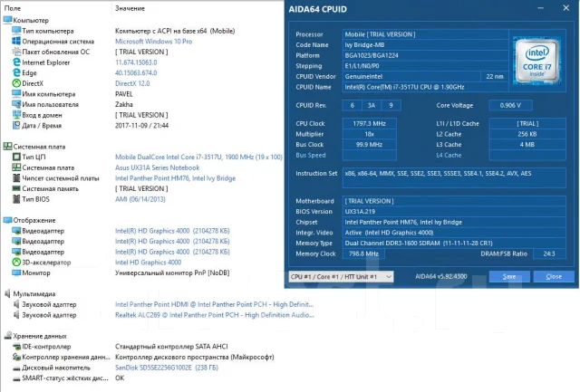The image size is (580, 392).
Task: Click the computer name value PAVEL
Action: 124,94
